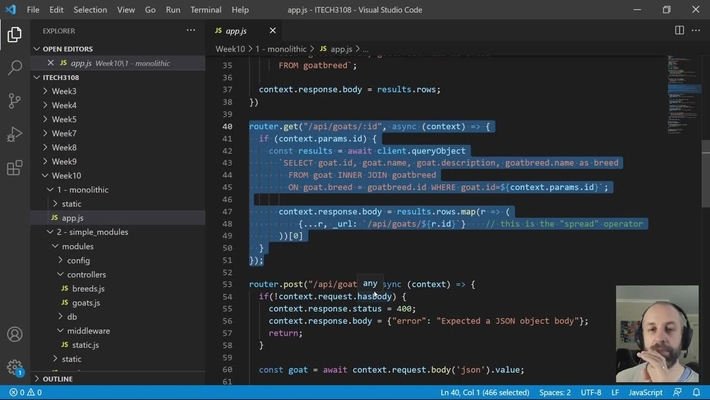710x400 pixels.
Task: Close app.js in Open Editors list
Action: point(51,63)
